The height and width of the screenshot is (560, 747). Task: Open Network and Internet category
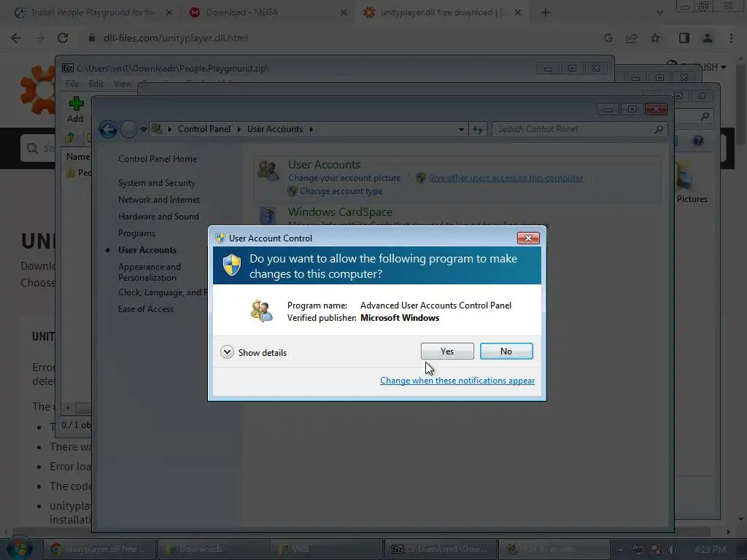coord(158,200)
